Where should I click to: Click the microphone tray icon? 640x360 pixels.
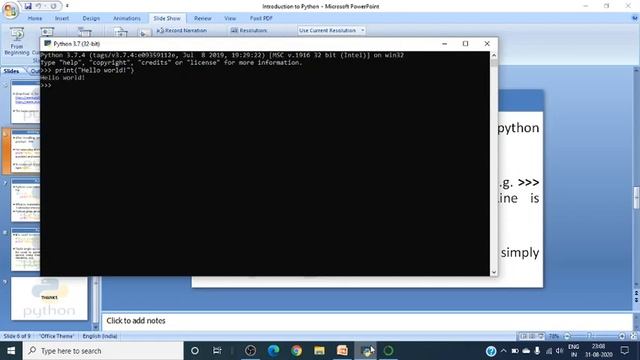537,351
